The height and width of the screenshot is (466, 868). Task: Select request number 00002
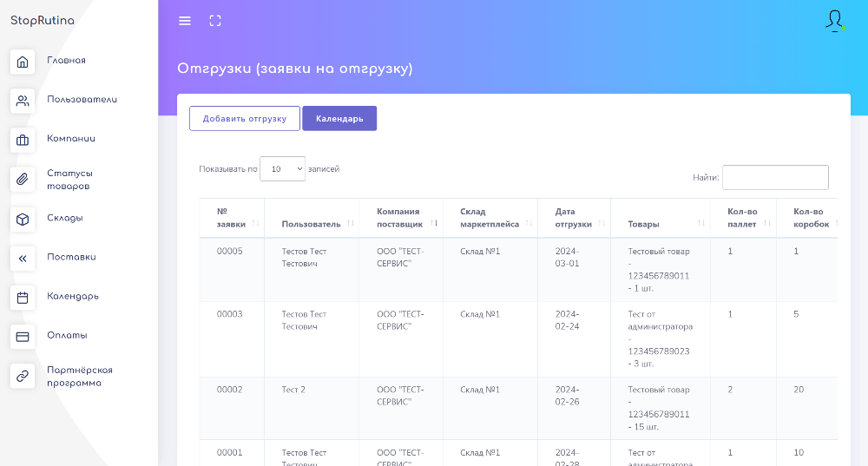230,390
